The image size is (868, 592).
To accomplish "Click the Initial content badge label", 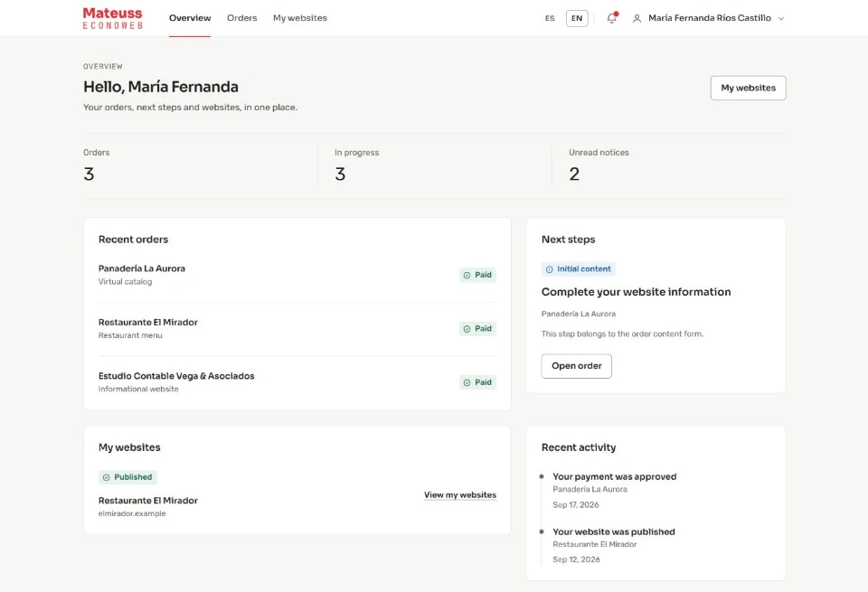I will pyautogui.click(x=584, y=269).
